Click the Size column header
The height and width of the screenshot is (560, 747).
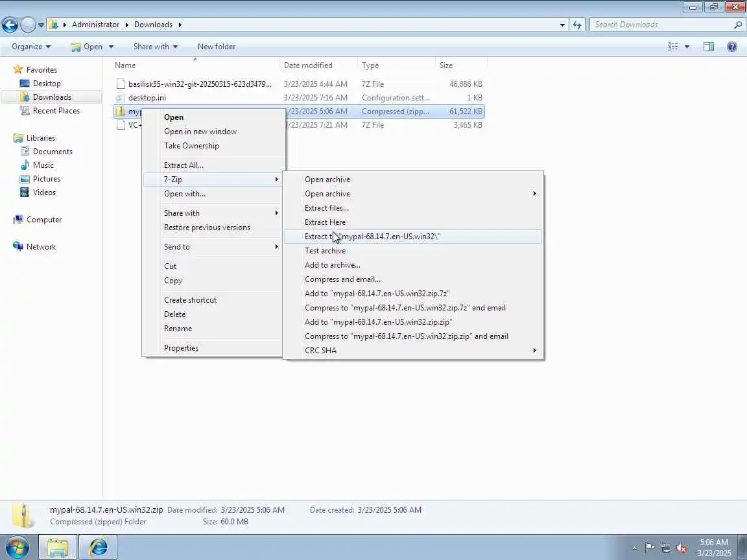click(x=461, y=65)
